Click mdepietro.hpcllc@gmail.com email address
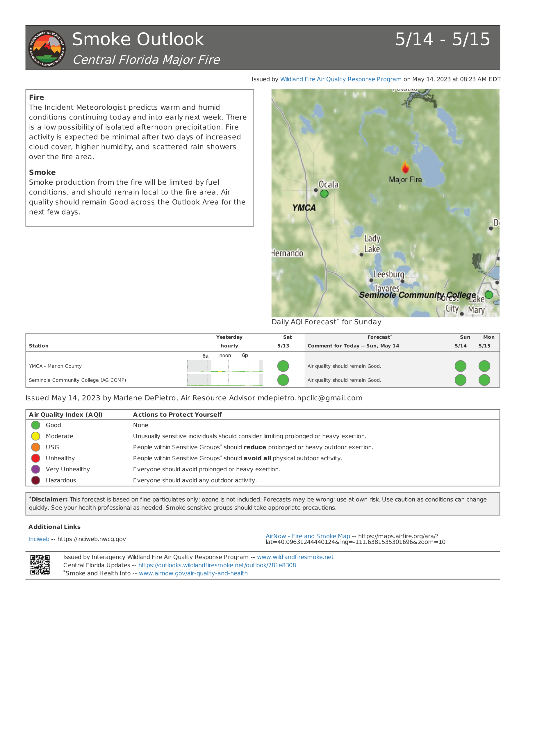Screen dimensions: 535x756 tap(310, 398)
